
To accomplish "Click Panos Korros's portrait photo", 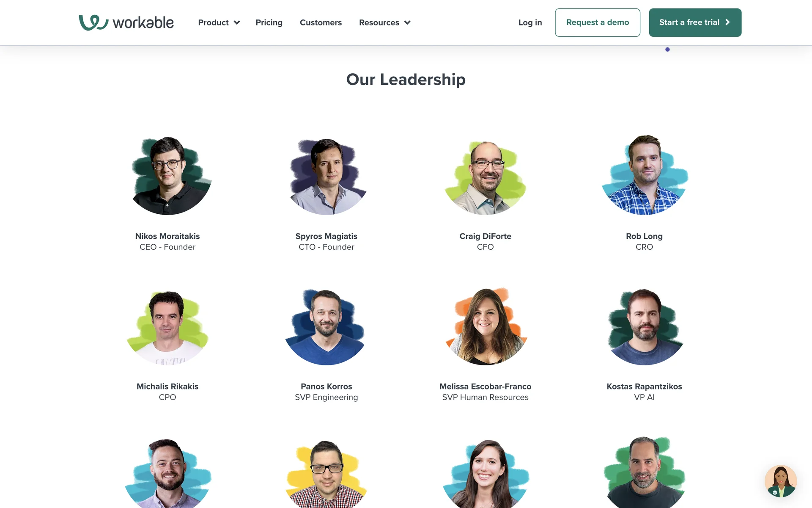I will click(x=326, y=327).
